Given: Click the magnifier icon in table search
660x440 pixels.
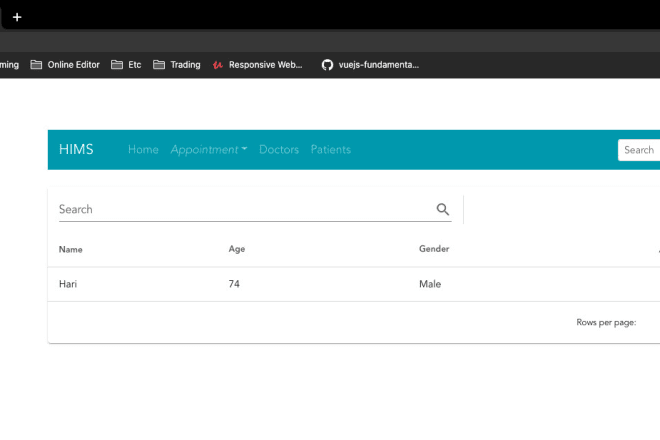Looking at the screenshot, I should [x=443, y=209].
